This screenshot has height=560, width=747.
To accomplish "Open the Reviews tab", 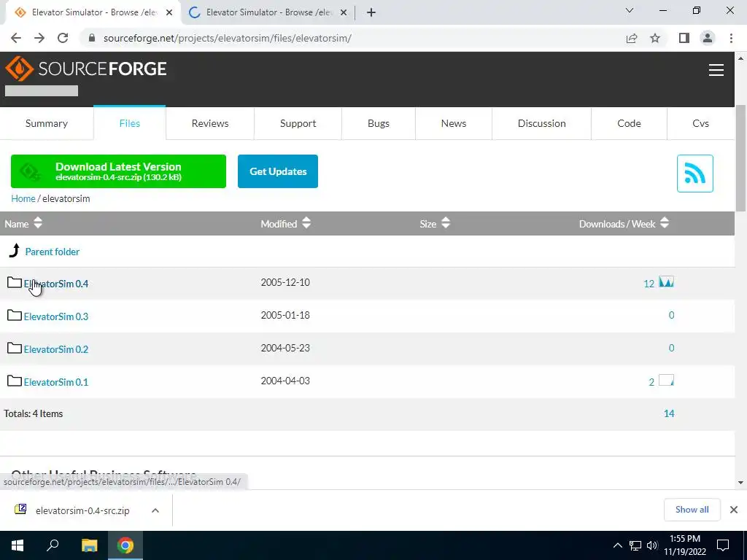I will pos(210,123).
